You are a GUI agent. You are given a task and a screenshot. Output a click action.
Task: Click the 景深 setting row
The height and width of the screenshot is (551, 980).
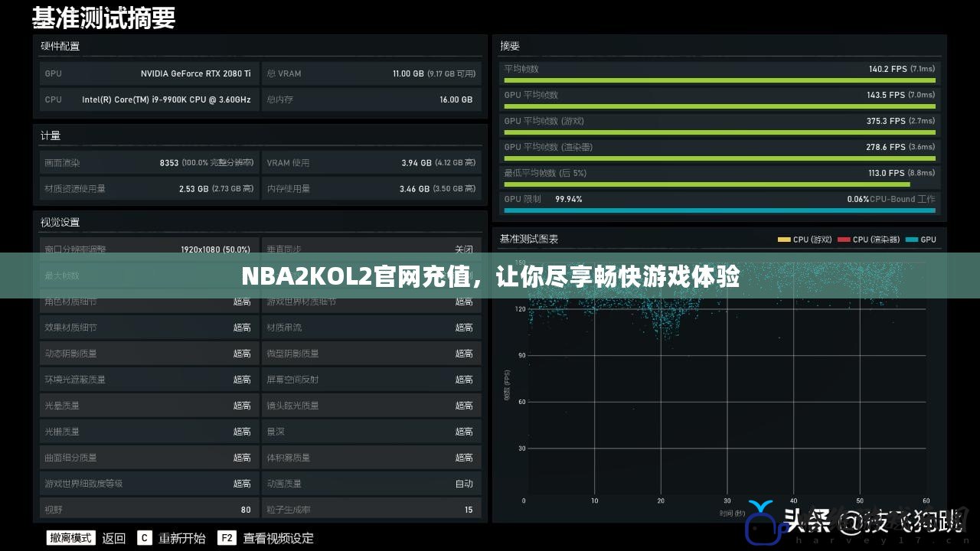tap(371, 432)
